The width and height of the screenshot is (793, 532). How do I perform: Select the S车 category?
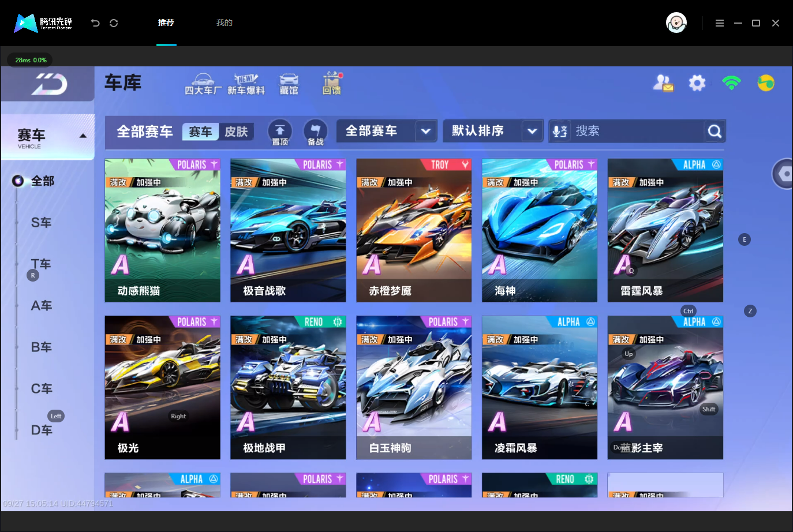pos(42,223)
